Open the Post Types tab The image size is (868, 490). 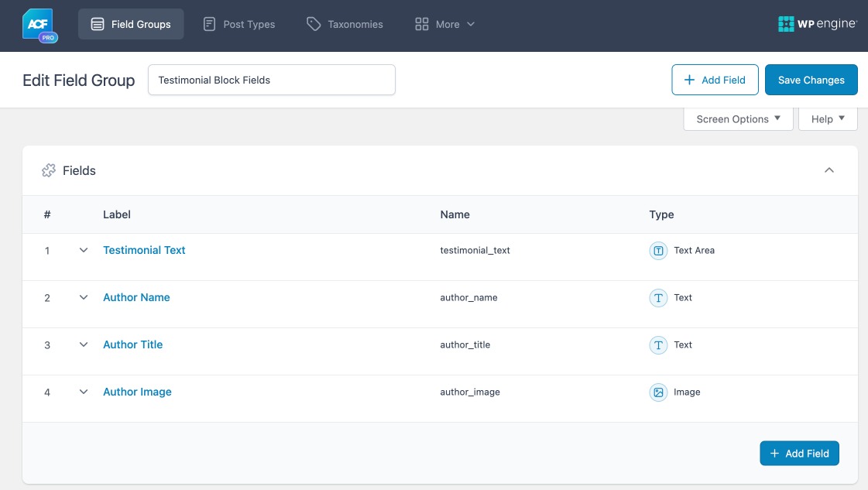(x=238, y=24)
